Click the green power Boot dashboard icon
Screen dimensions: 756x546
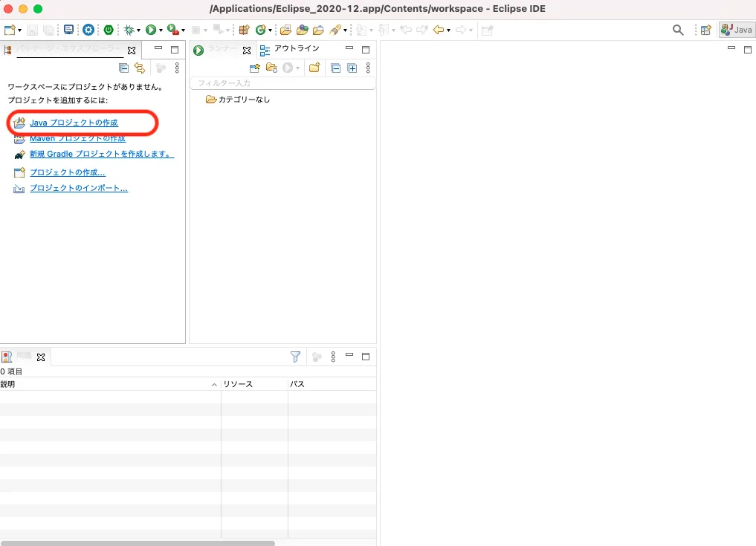click(109, 30)
